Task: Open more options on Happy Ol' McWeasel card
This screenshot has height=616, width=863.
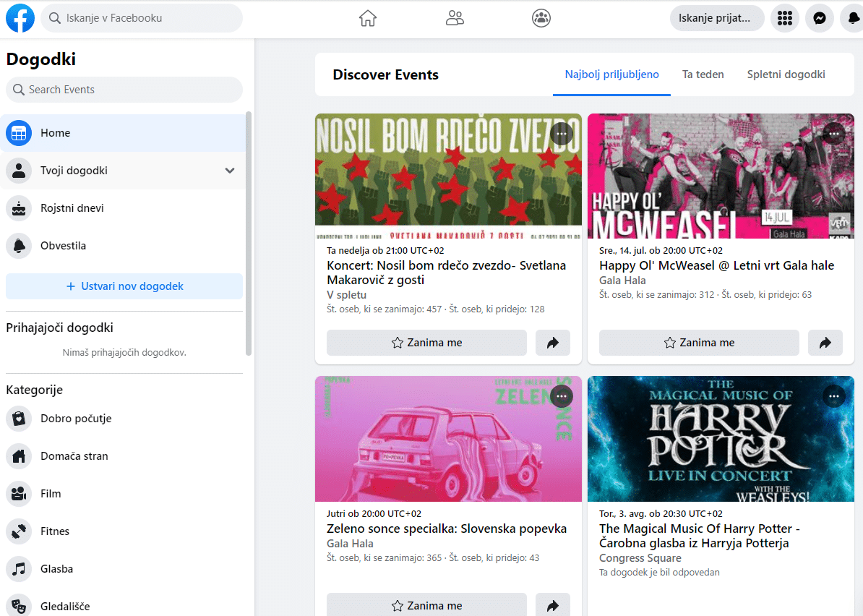Action: click(834, 134)
